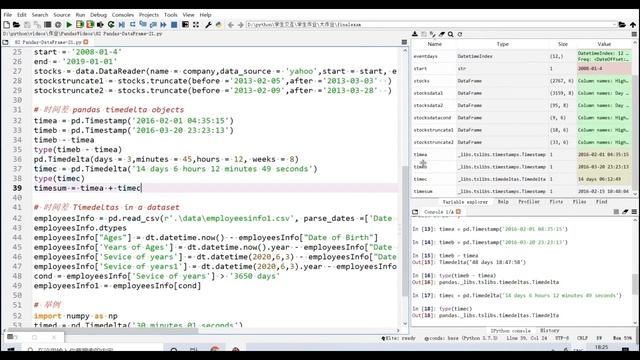Browse editor tabs icon
This screenshot has height=360, width=640.
(5, 42)
